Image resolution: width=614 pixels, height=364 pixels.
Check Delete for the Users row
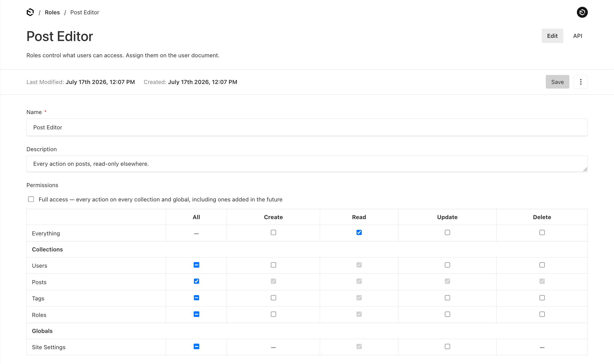tap(542, 265)
